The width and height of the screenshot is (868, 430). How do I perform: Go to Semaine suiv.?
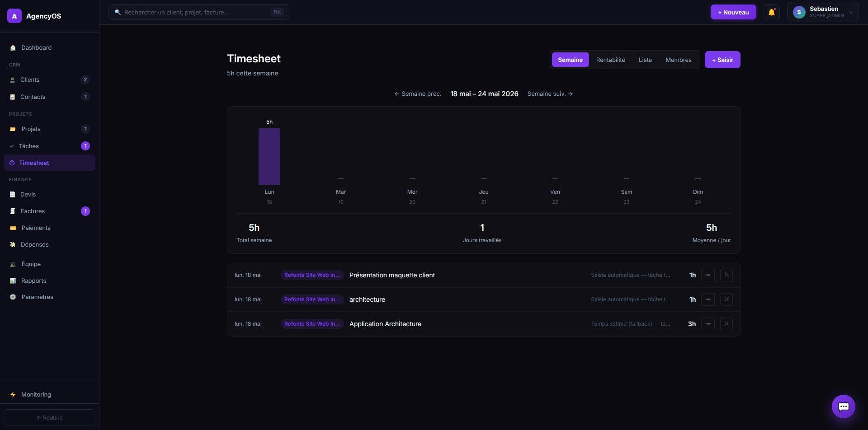pyautogui.click(x=550, y=94)
